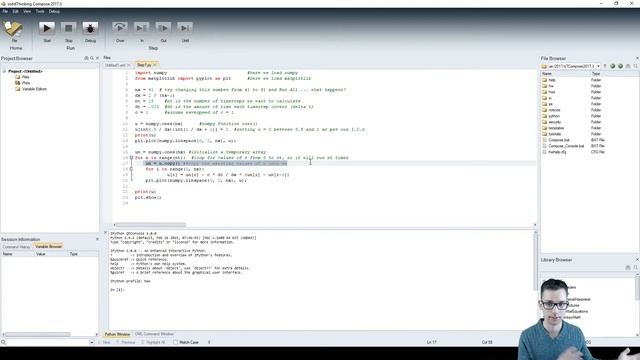
Task: Collapse the Project Untitled tree node
Action: pos(4,71)
